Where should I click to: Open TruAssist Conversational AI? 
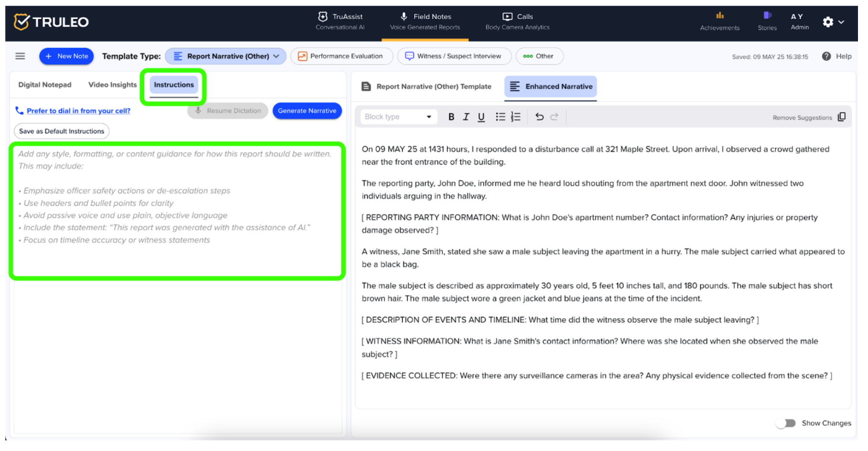pyautogui.click(x=340, y=21)
